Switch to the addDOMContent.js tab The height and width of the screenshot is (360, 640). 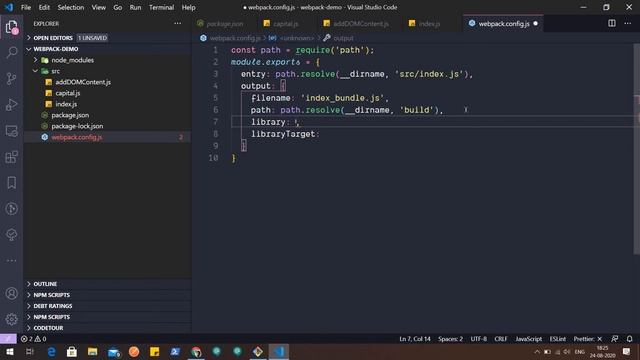tap(360, 24)
